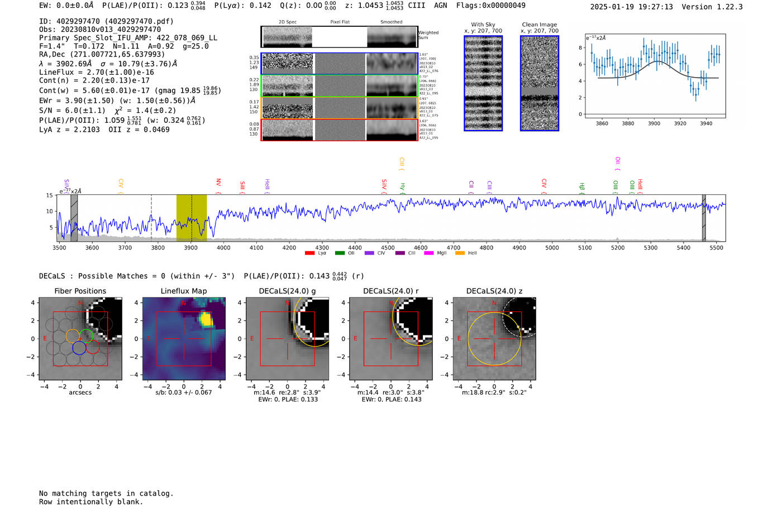Click the orange HeII legend swatch
Viewport: 782px width, 532px height.
[460, 253]
